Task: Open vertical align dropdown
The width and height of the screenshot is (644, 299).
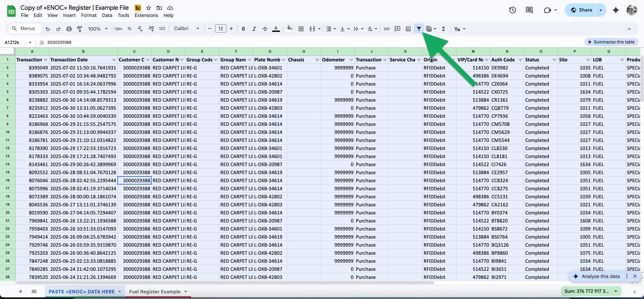Action: [345, 29]
